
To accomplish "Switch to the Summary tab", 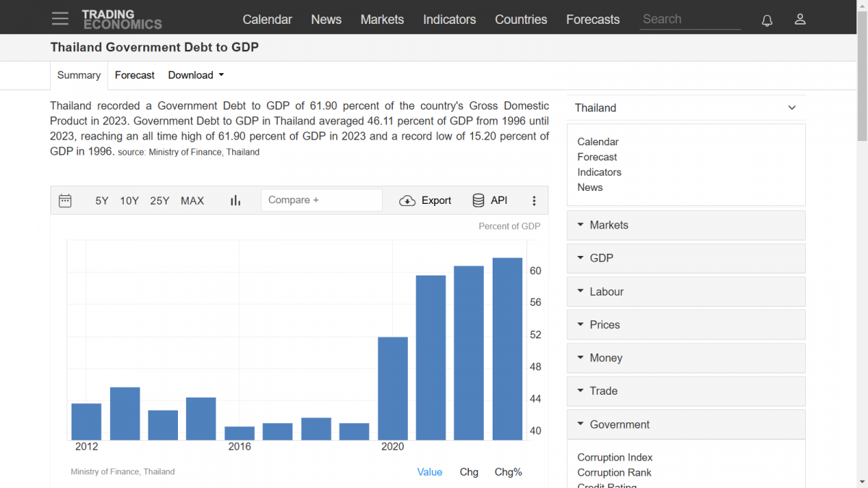I will [79, 75].
